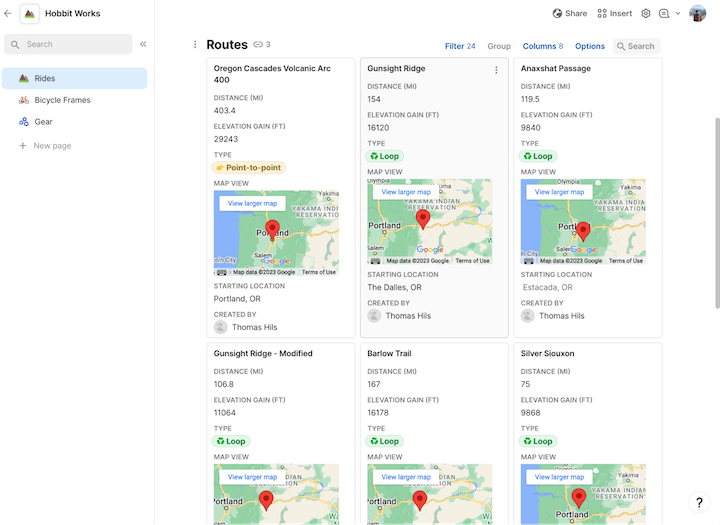Select the Bicycle Frames page
The height and width of the screenshot is (525, 720).
pos(74,100)
